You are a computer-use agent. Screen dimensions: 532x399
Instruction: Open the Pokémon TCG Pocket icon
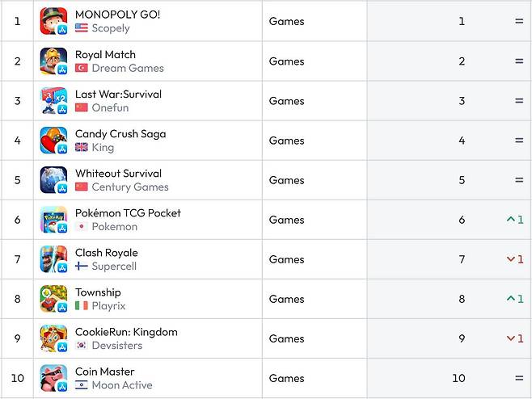pyautogui.click(x=53, y=219)
